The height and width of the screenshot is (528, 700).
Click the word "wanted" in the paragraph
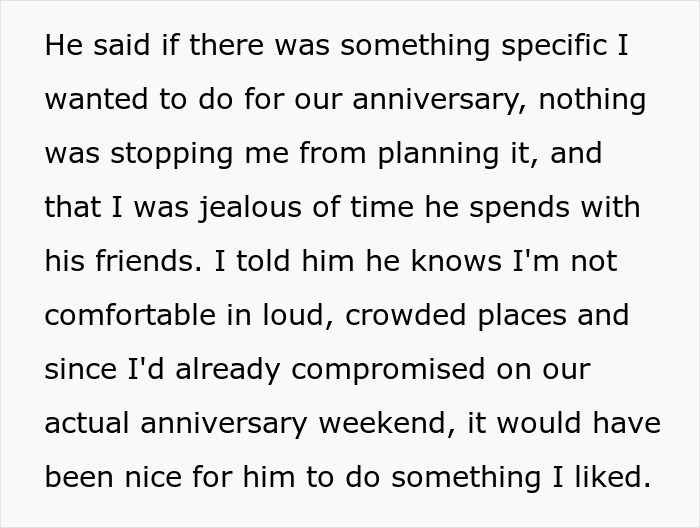[92, 101]
